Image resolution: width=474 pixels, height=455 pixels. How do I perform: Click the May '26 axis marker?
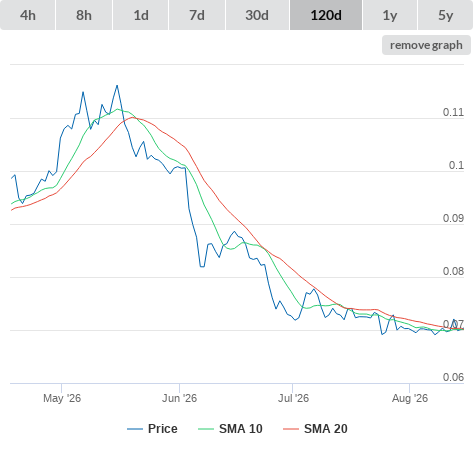[62, 398]
